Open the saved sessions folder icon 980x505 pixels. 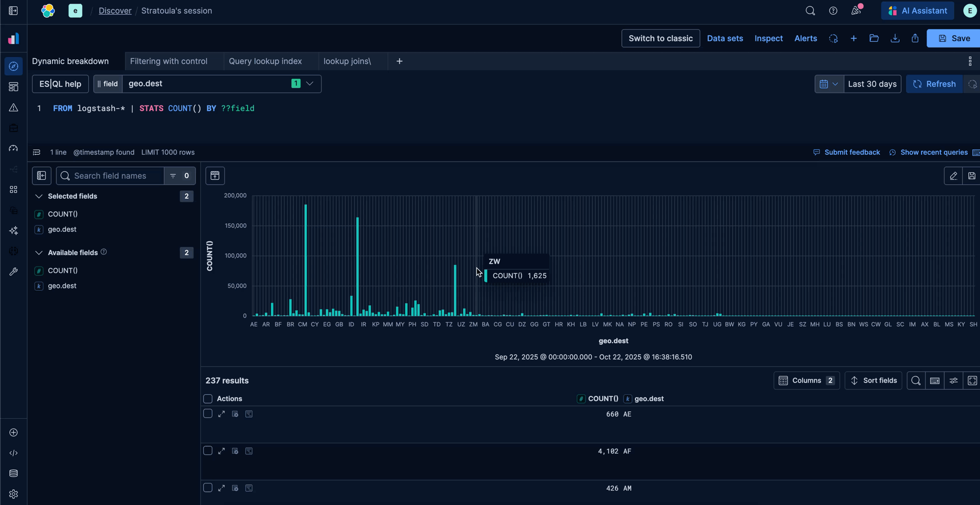(x=874, y=38)
